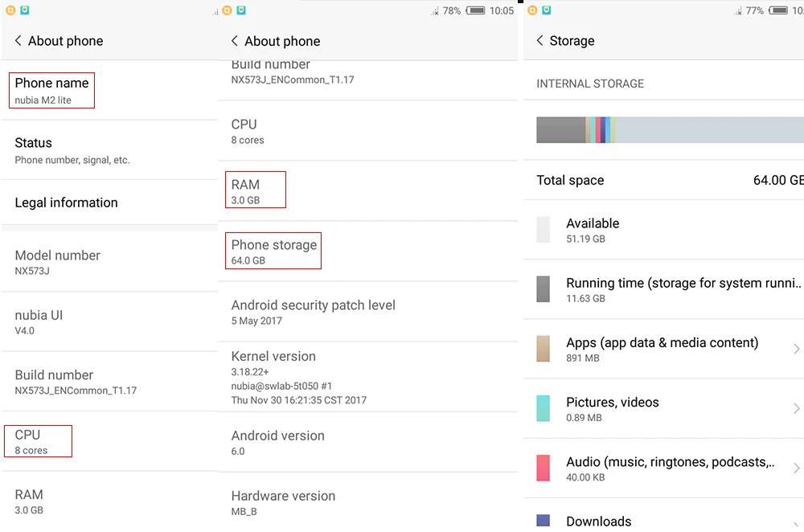The image size is (804, 532).
Task: Tap 10:05 clock in status bar
Action: pos(502,10)
